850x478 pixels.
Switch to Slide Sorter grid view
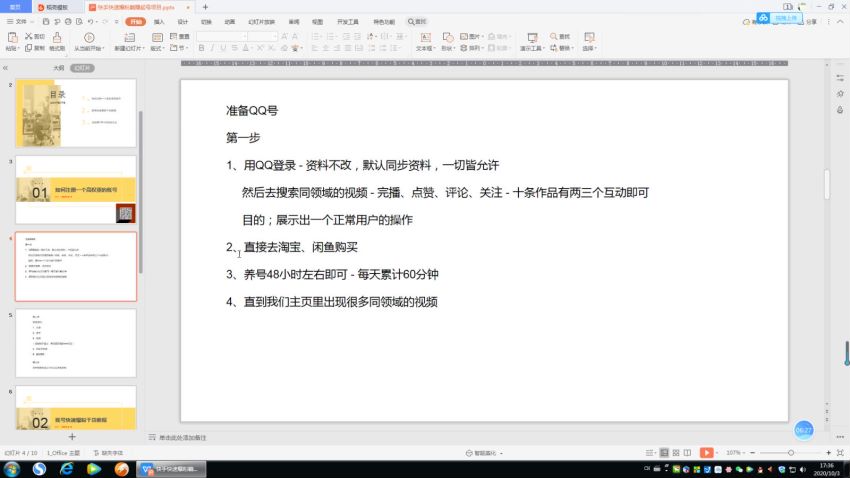676,453
